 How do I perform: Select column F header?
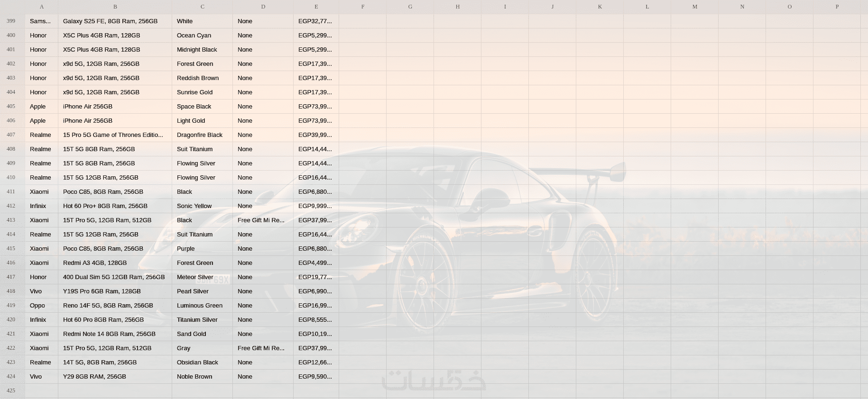[363, 7]
